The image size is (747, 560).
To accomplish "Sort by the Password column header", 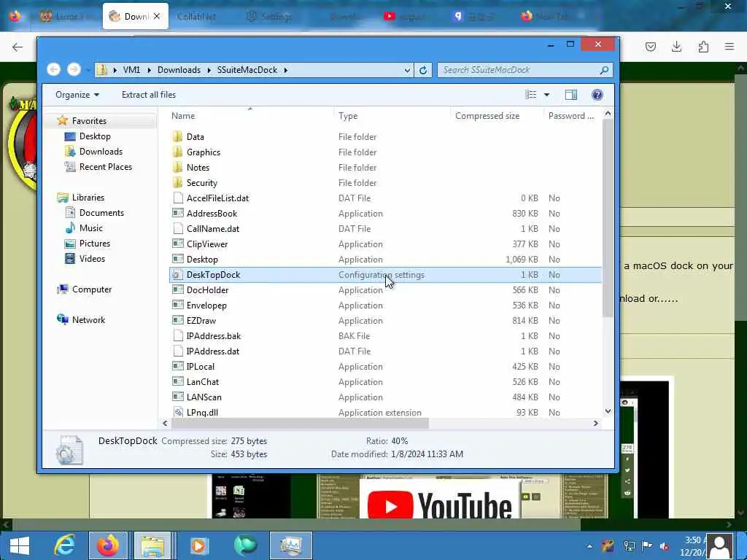I will 570,116.
